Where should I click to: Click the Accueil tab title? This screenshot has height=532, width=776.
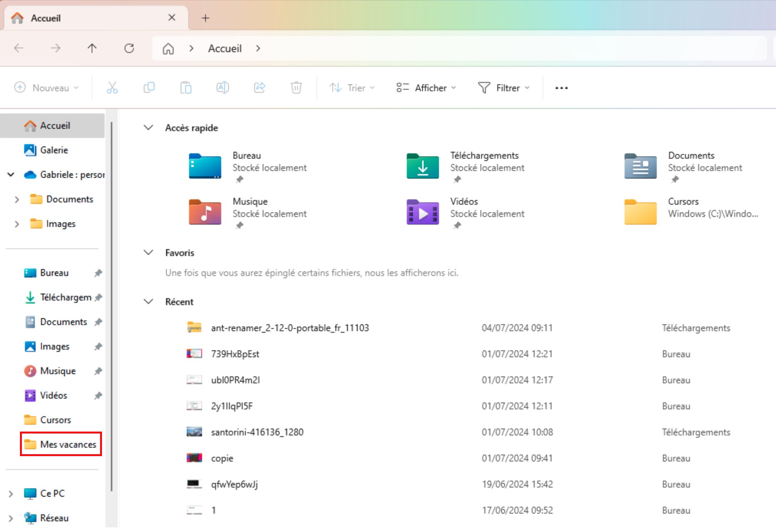tap(46, 18)
